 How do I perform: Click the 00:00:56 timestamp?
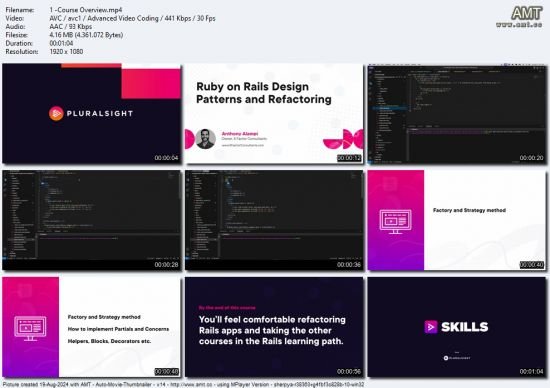[349, 371]
